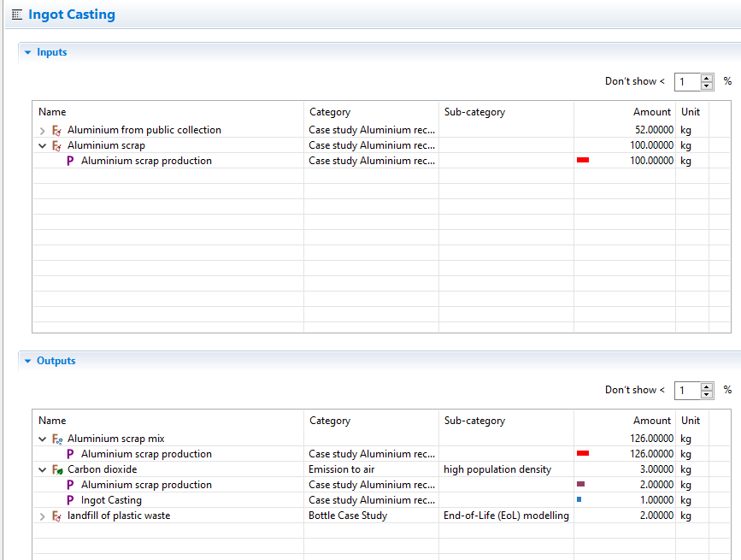Image resolution: width=741 pixels, height=560 pixels.
Task: Collapse the Aluminium scrap input row
Action: pos(43,146)
